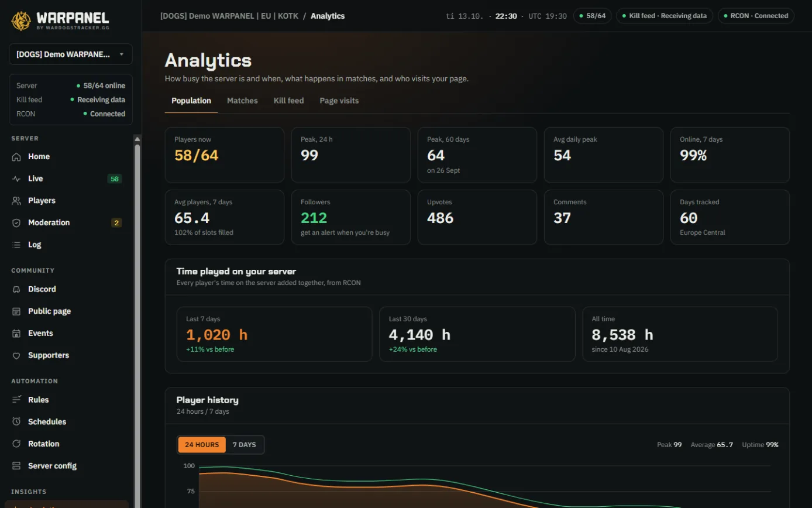Click the Players people icon
812x508 pixels.
(x=16, y=201)
